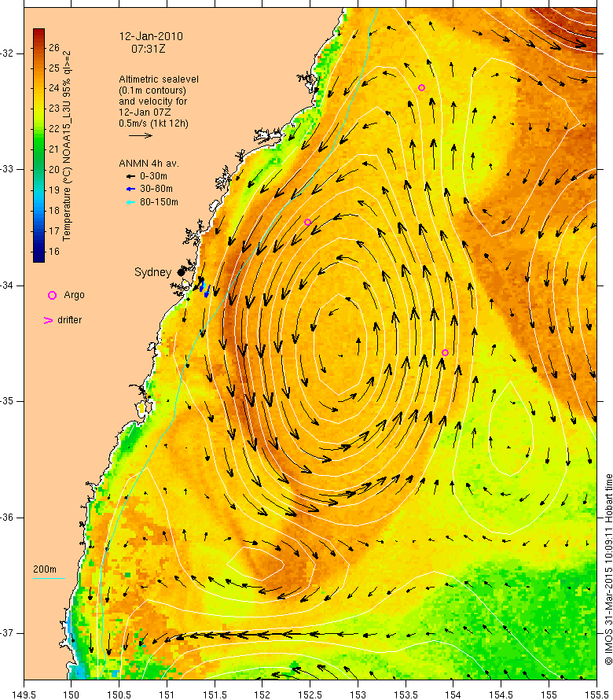Screen dimensions: 613x700
Task: Click the -36 latitude tick label
Action: [6, 518]
